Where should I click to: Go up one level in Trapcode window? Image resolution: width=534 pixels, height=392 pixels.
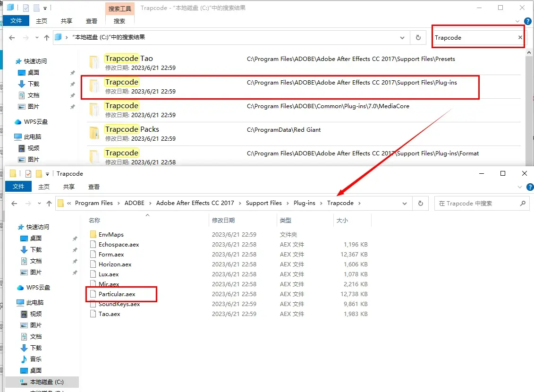pyautogui.click(x=49, y=204)
